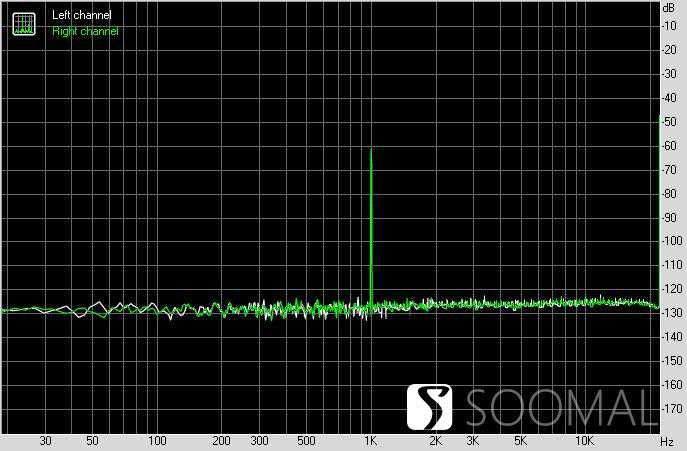Image resolution: width=687 pixels, height=451 pixels.
Task: Select the Right channel legend label
Action: pyautogui.click(x=85, y=31)
